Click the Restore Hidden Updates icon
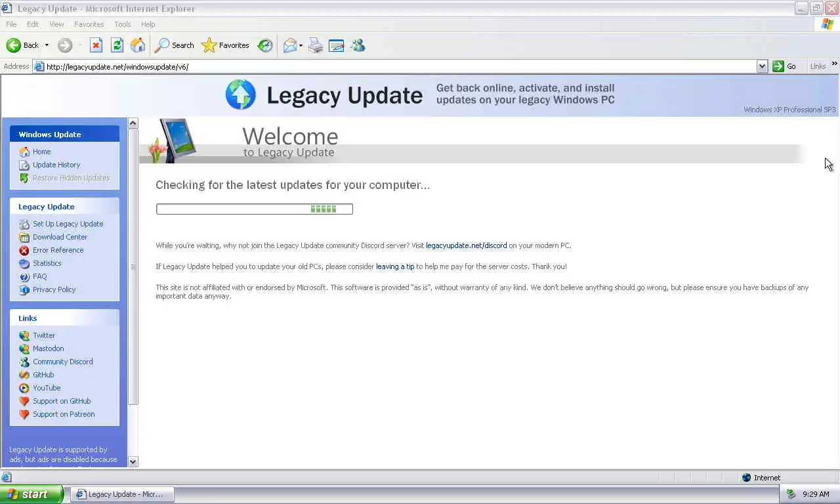840x504 pixels. click(24, 178)
